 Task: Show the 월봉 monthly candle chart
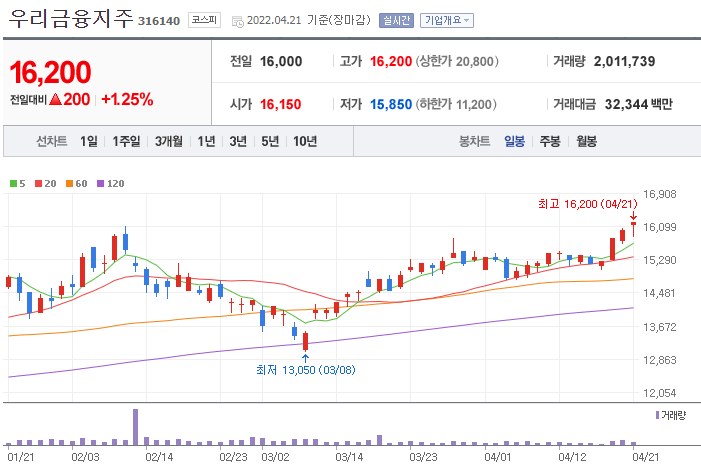586,142
